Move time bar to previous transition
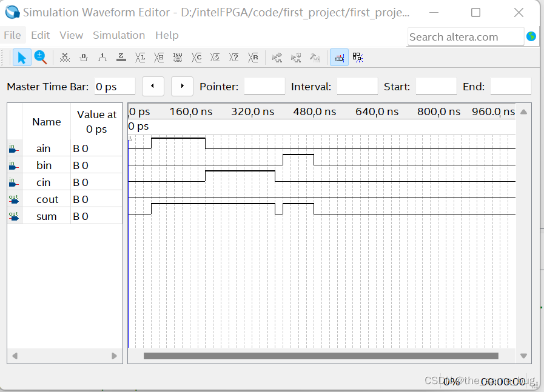544x392 pixels. pyautogui.click(x=153, y=86)
